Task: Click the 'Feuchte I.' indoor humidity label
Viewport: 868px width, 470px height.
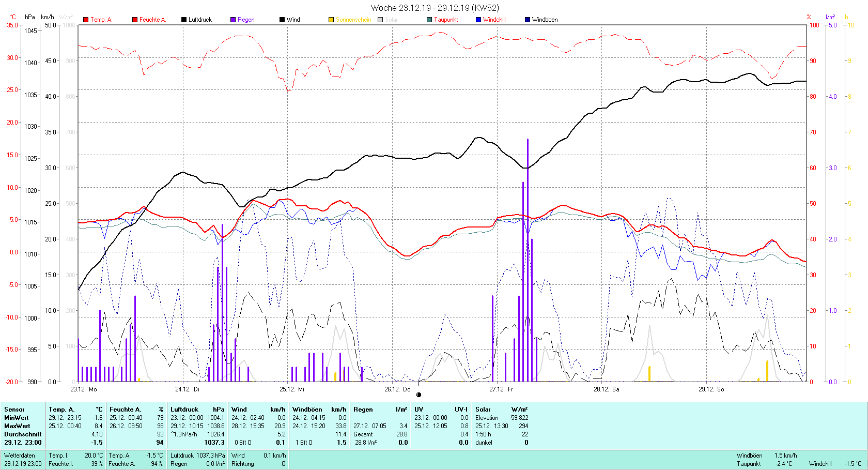Action: pyautogui.click(x=60, y=464)
